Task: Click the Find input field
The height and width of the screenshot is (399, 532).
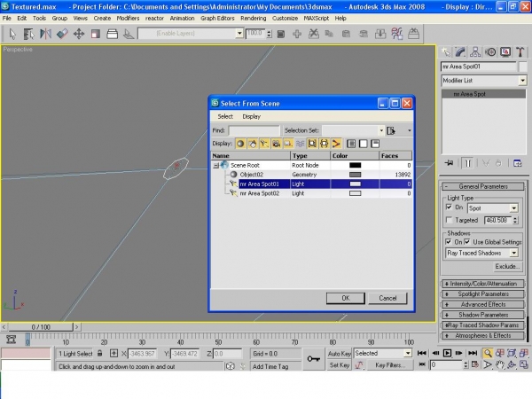Action: coord(254,130)
